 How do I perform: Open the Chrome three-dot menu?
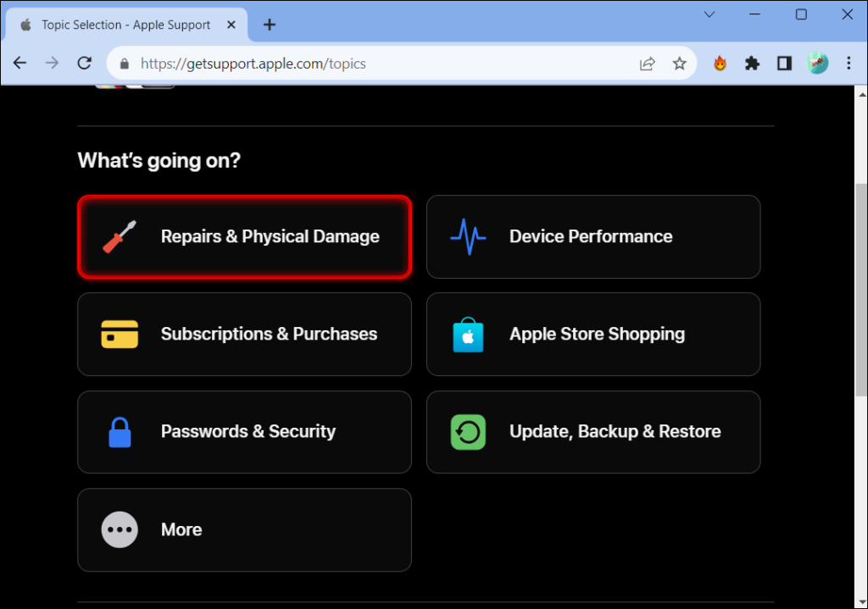(x=848, y=64)
